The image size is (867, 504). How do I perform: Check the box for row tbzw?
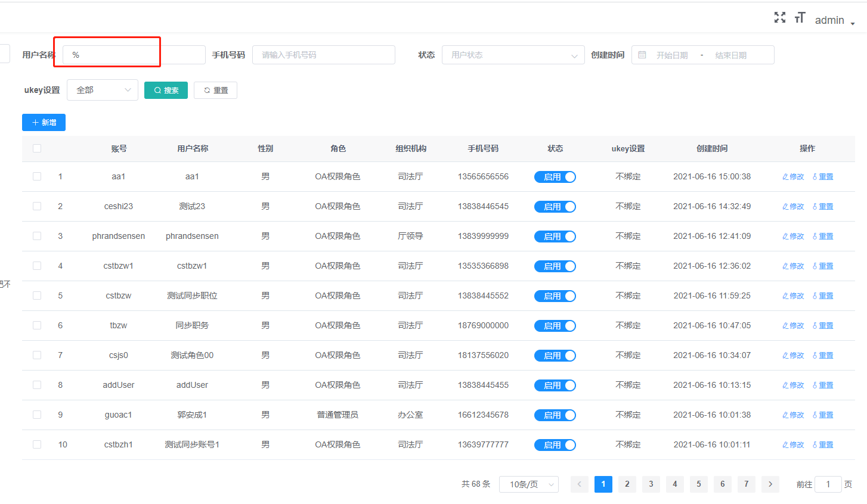click(x=37, y=325)
